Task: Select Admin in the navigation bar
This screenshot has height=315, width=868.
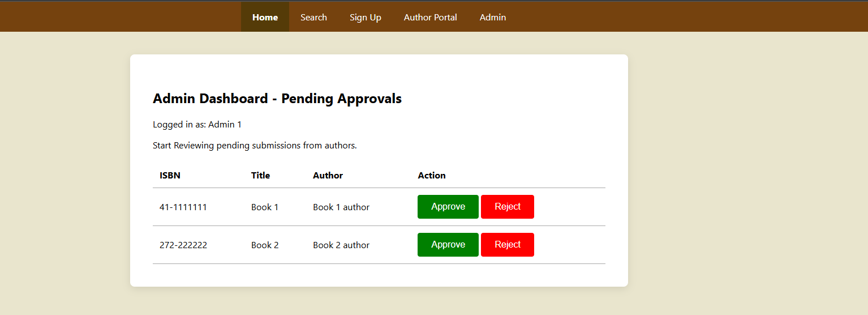Action: tap(492, 17)
